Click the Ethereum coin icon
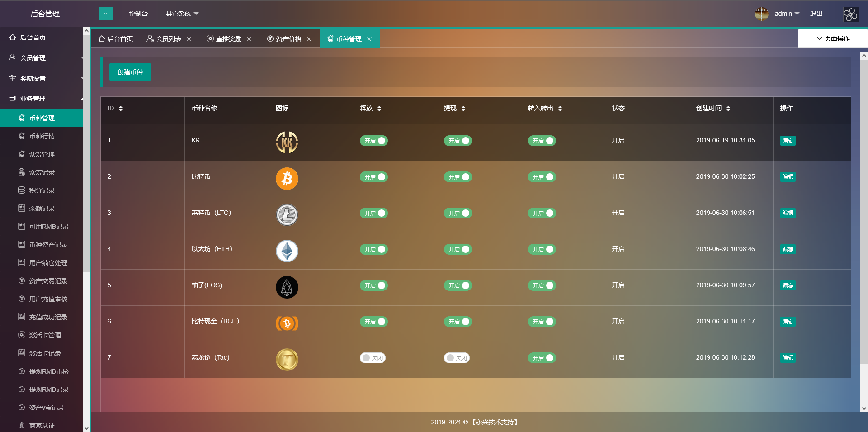Viewport: 868px width, 432px height. point(287,251)
